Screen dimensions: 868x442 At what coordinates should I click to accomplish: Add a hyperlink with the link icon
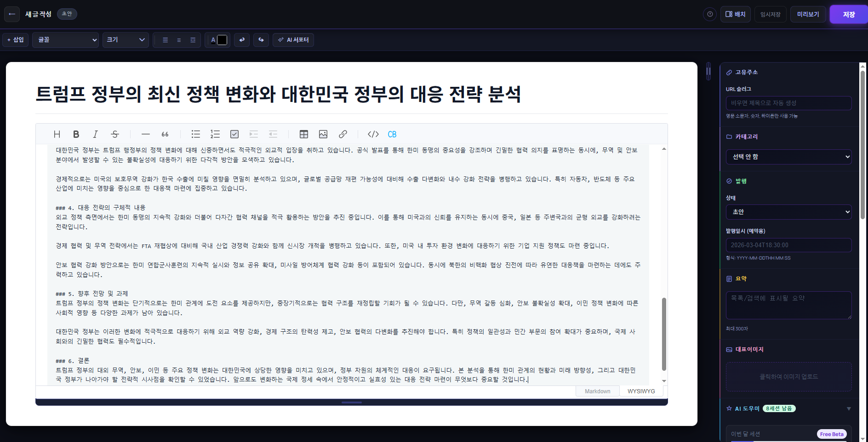tap(343, 134)
